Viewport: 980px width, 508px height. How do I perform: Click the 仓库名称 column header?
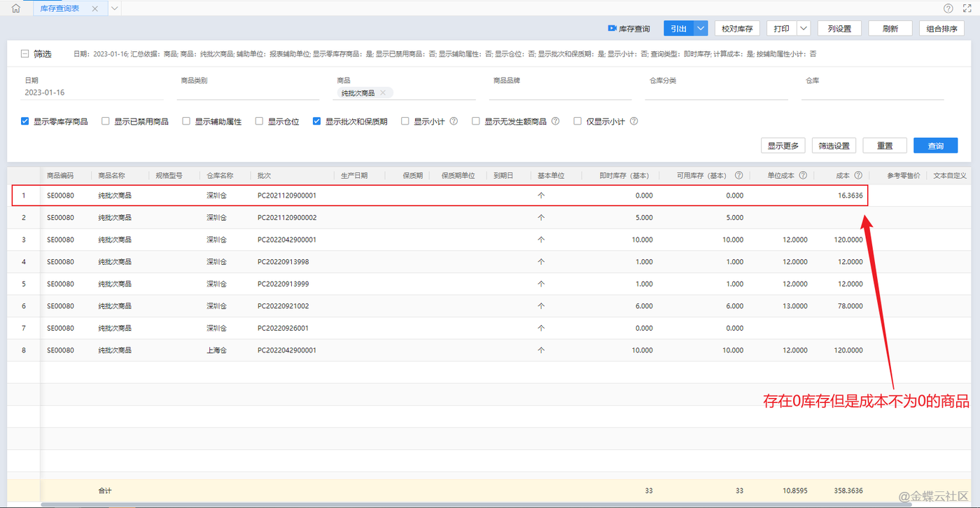point(219,175)
